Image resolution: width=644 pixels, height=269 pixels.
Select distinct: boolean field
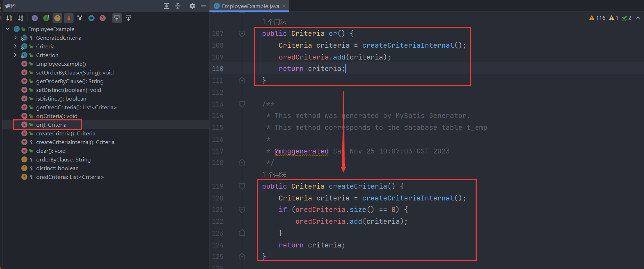(x=57, y=168)
